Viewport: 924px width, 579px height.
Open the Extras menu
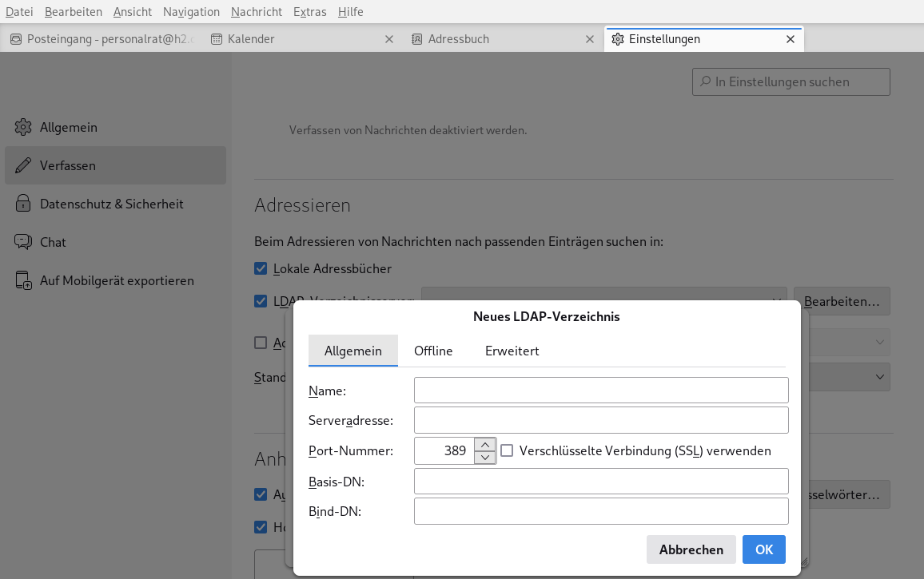pos(309,11)
